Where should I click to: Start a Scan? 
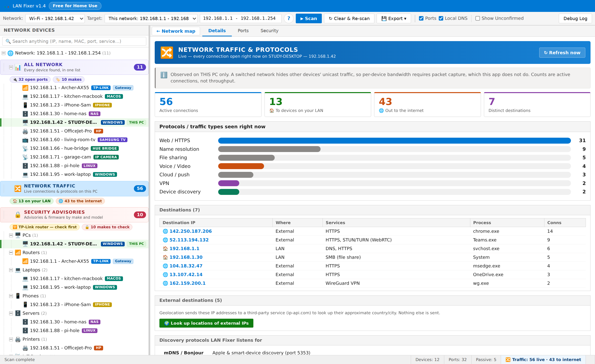[309, 19]
